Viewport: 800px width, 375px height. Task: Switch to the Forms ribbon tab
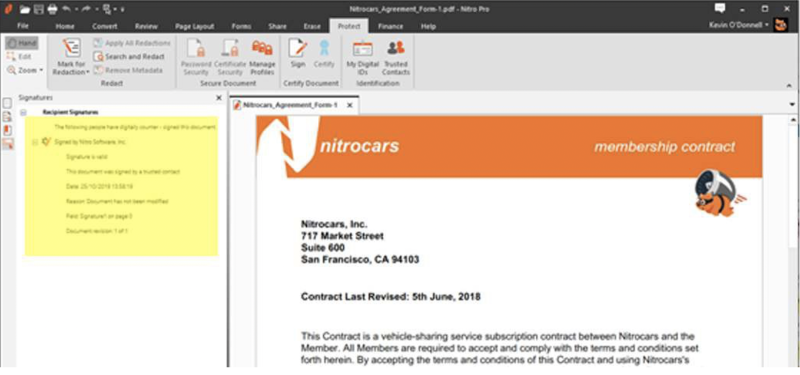[x=241, y=27]
